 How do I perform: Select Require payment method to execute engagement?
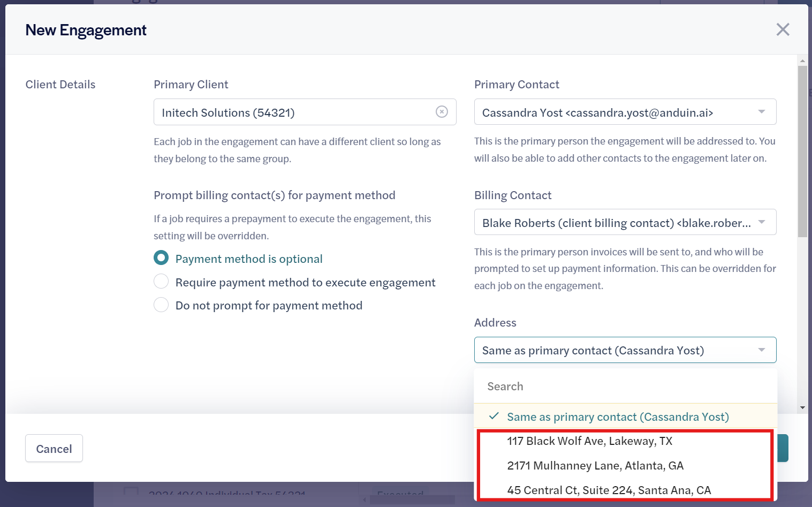tap(161, 282)
